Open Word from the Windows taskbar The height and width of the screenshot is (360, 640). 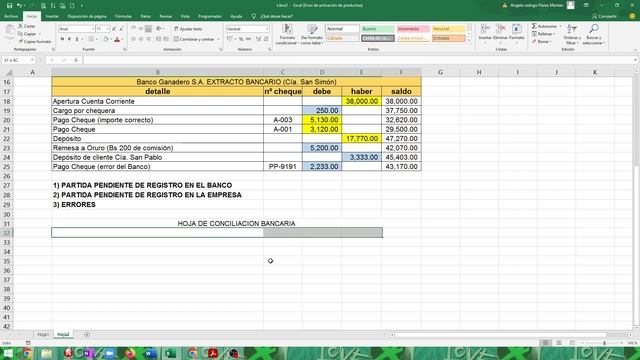(x=150, y=353)
